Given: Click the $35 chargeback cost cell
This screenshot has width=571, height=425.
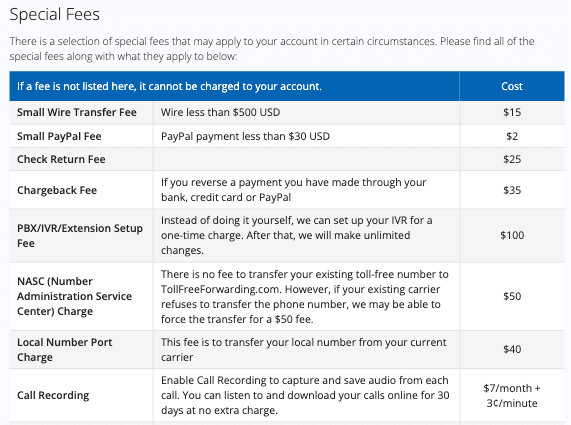Looking at the screenshot, I should pyautogui.click(x=512, y=190).
